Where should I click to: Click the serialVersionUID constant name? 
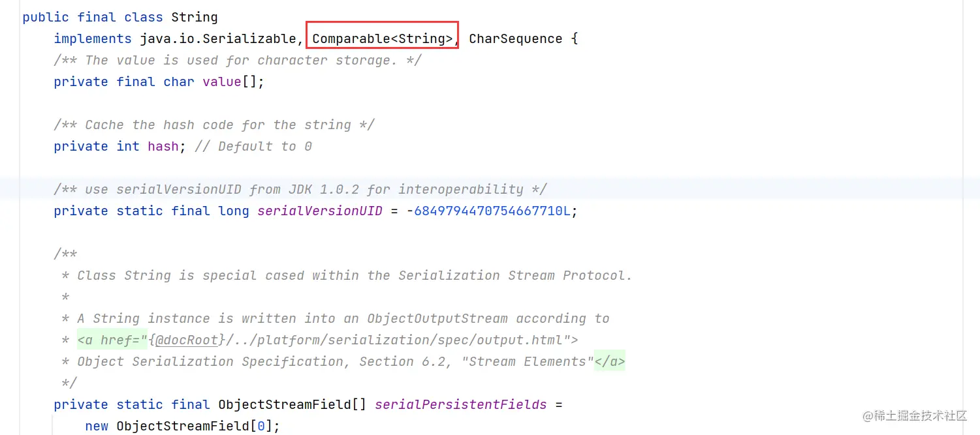pyautogui.click(x=319, y=211)
